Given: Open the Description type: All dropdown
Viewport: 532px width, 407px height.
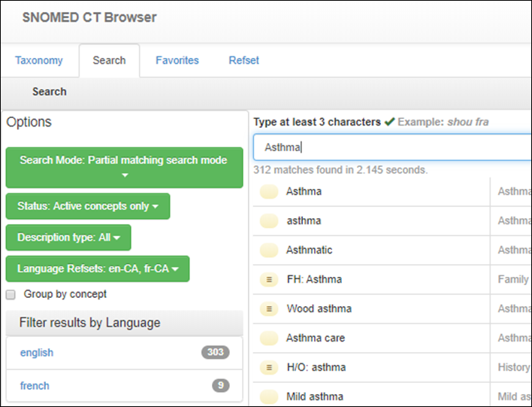Looking at the screenshot, I should click(68, 238).
